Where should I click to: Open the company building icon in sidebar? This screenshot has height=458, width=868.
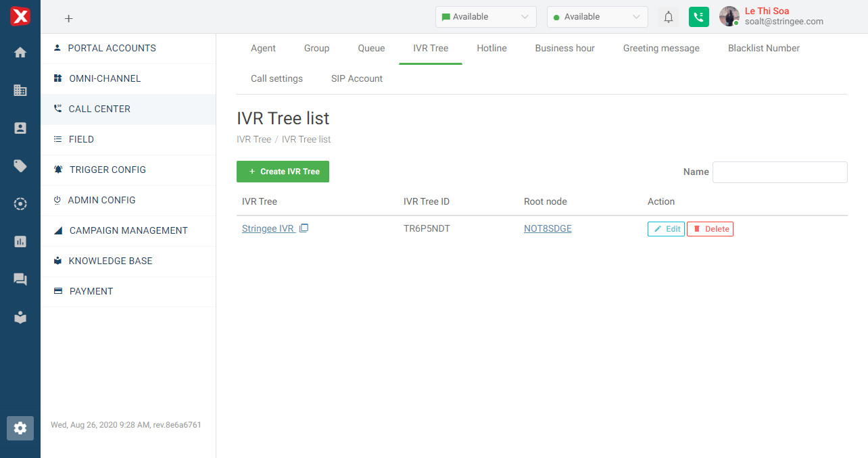click(x=20, y=90)
